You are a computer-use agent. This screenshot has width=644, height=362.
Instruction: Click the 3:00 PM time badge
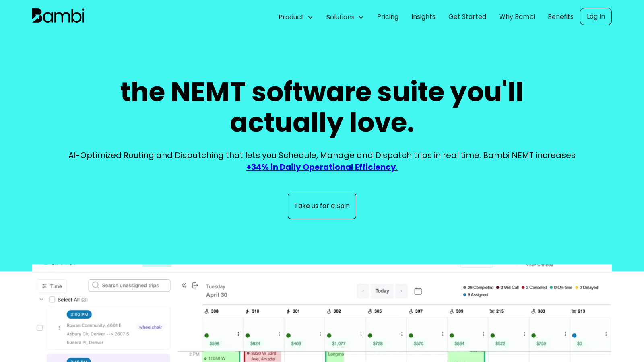click(79, 315)
